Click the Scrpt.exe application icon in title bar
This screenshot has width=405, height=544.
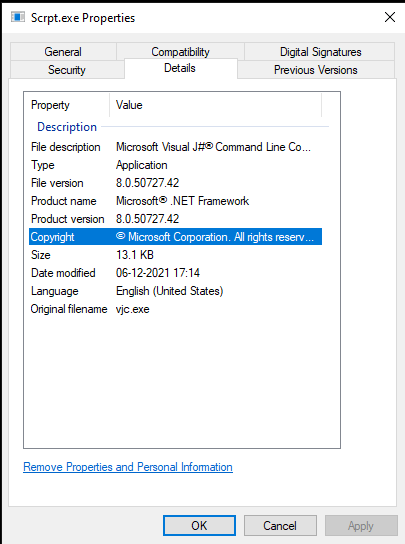[x=18, y=17]
